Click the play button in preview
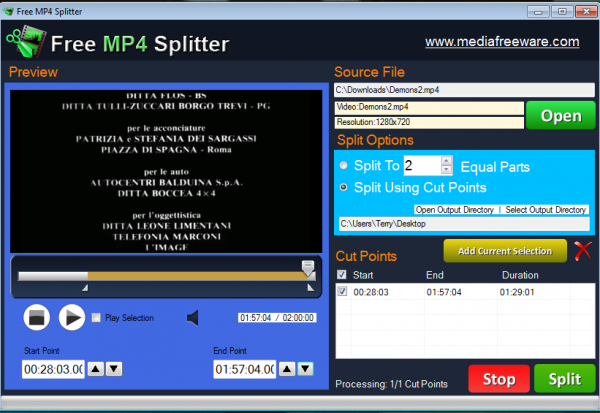The width and height of the screenshot is (600, 413). [72, 317]
